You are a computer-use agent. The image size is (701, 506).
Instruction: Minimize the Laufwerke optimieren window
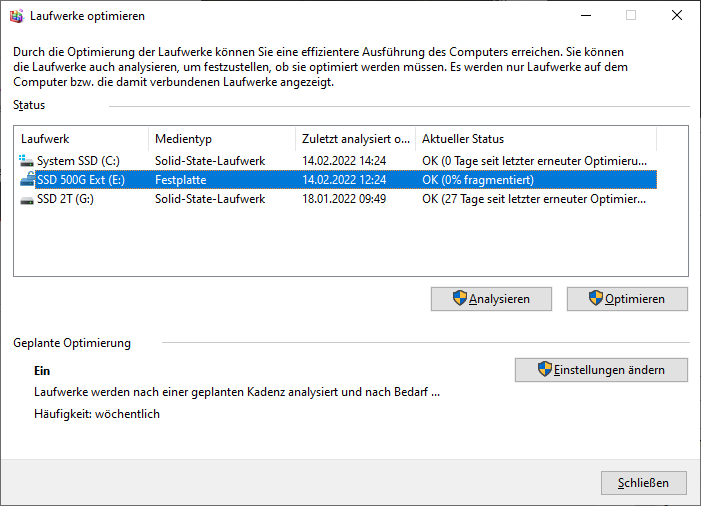(x=586, y=16)
